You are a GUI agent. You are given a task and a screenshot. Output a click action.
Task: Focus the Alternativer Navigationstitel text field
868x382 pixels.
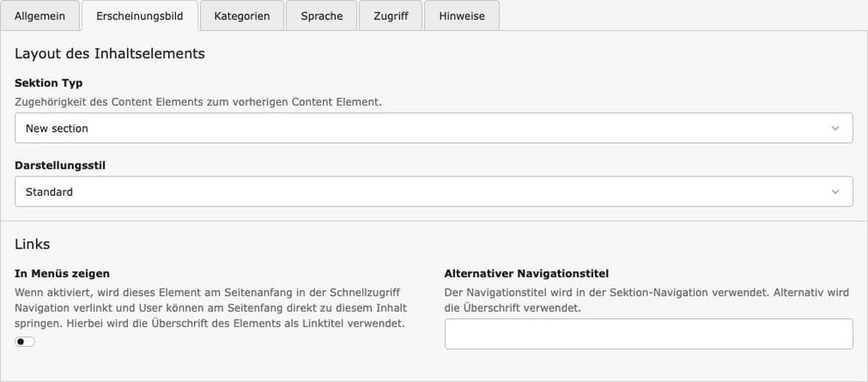[647, 334]
